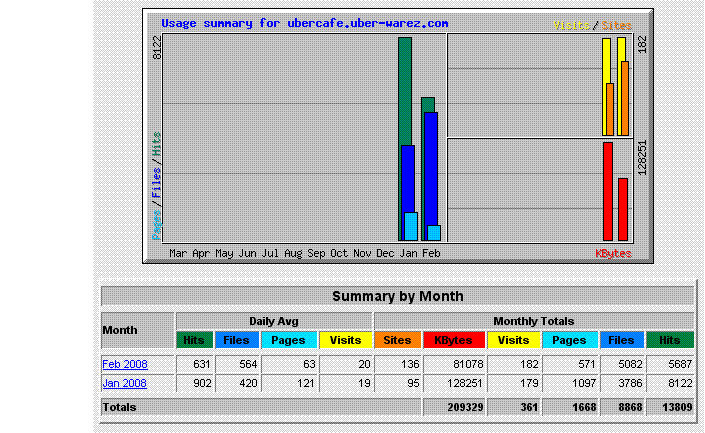Click the total hits value 13809
The width and height of the screenshot is (705, 433).
tap(677, 407)
